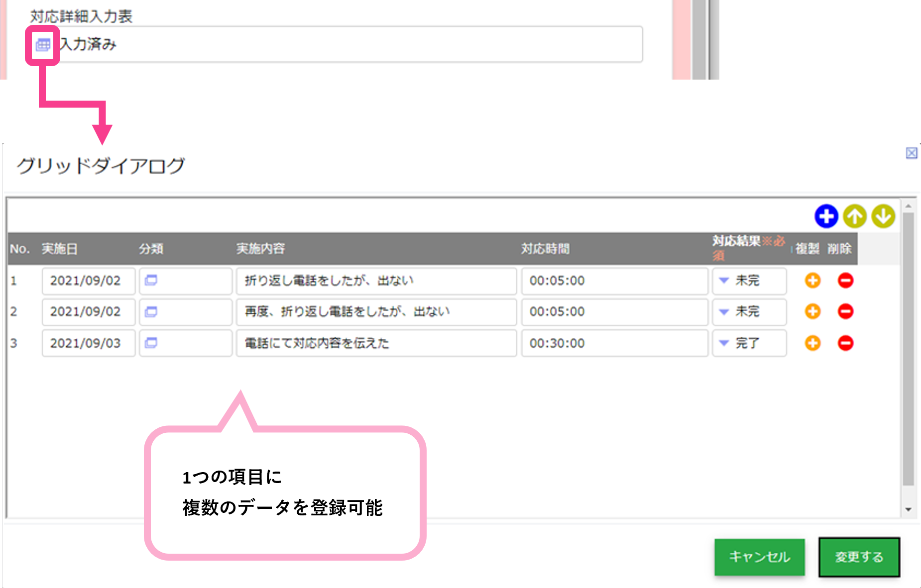The height and width of the screenshot is (588, 921).
Task: Edit the 再度、折り返し電話をしたが content field
Action: pos(376,312)
